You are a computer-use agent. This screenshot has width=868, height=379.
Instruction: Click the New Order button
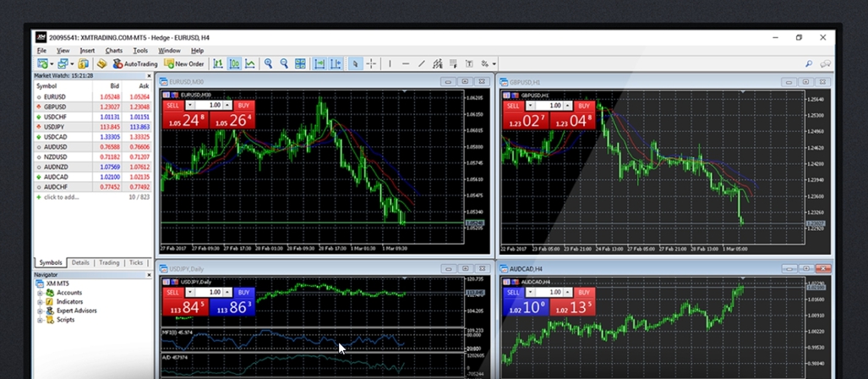[x=184, y=63]
